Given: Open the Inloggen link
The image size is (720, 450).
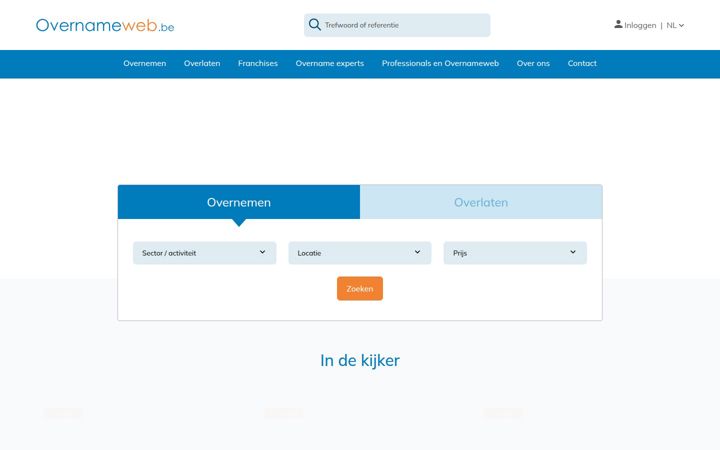Looking at the screenshot, I should (640, 25).
